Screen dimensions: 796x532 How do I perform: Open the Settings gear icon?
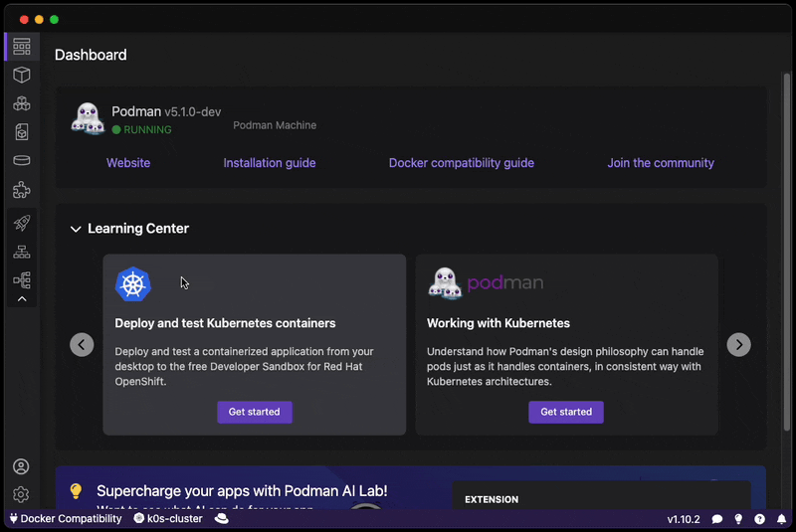tap(21, 494)
